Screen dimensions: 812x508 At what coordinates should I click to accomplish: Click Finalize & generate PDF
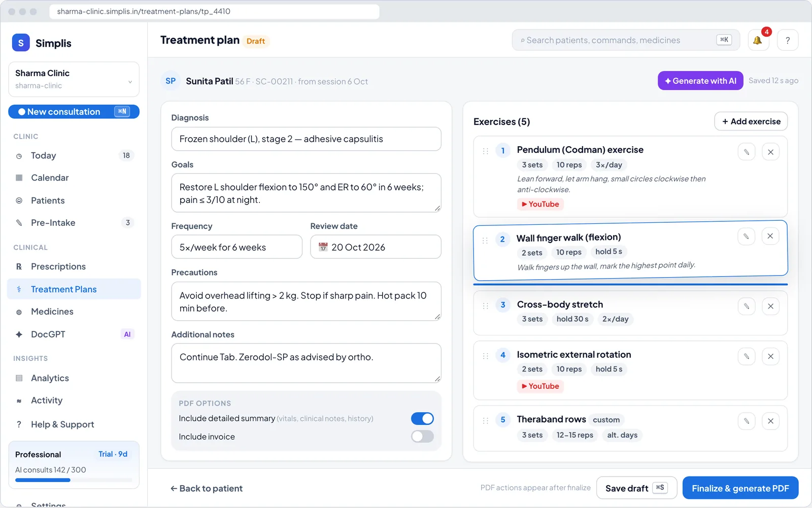click(x=740, y=488)
